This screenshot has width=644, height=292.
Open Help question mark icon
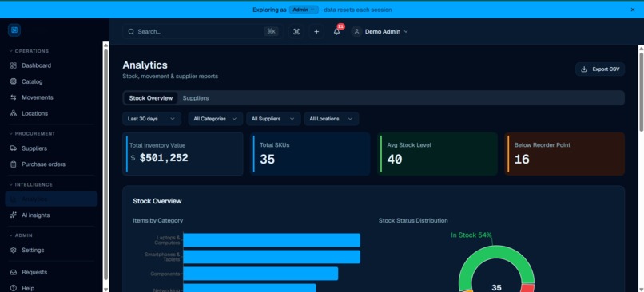point(13,288)
